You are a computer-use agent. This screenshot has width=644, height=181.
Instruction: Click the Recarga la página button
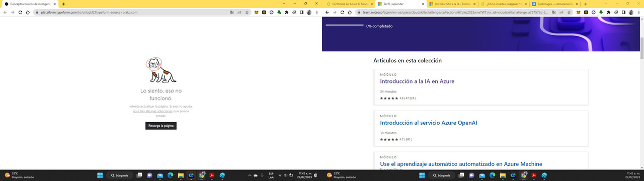(161, 126)
